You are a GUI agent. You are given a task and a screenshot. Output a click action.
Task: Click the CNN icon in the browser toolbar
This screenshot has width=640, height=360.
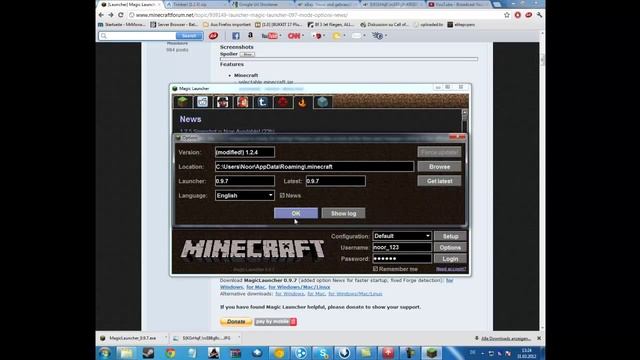click(x=294, y=36)
